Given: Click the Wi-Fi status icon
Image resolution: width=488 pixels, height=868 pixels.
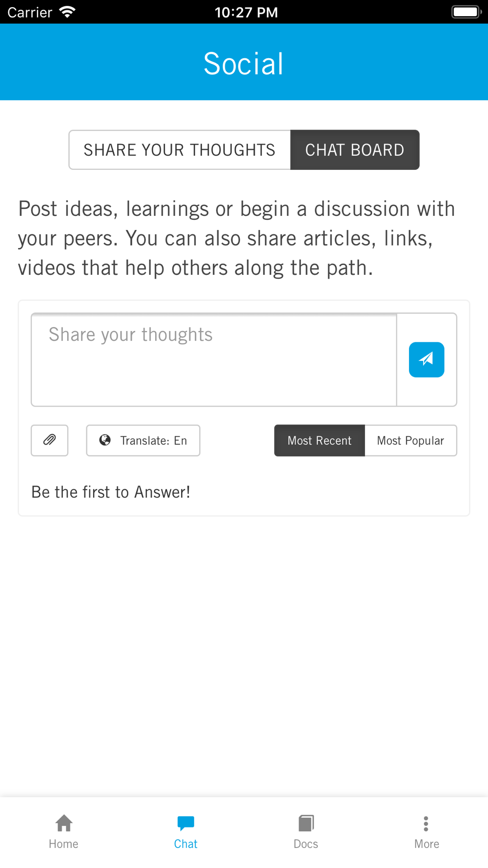Looking at the screenshot, I should tap(67, 12).
